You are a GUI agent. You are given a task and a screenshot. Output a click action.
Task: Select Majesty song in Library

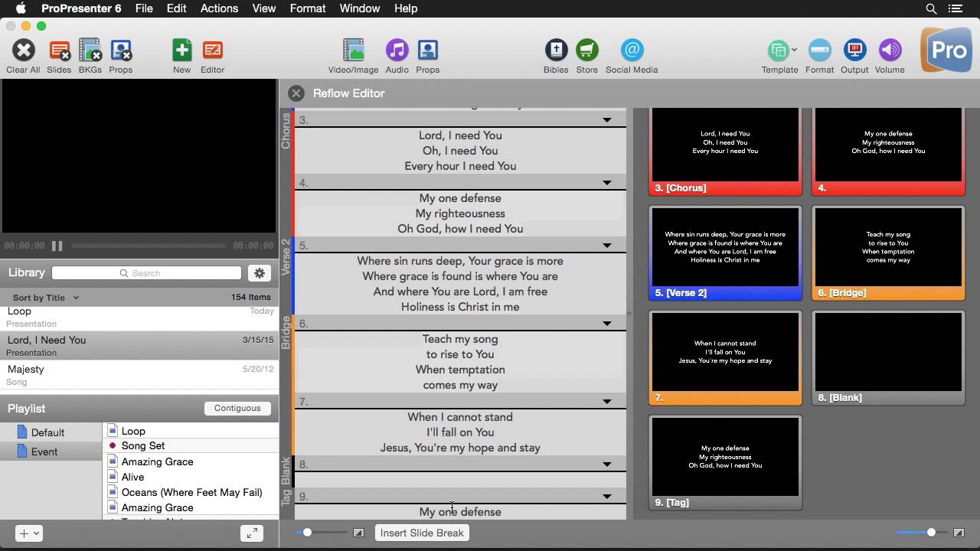pyautogui.click(x=139, y=375)
